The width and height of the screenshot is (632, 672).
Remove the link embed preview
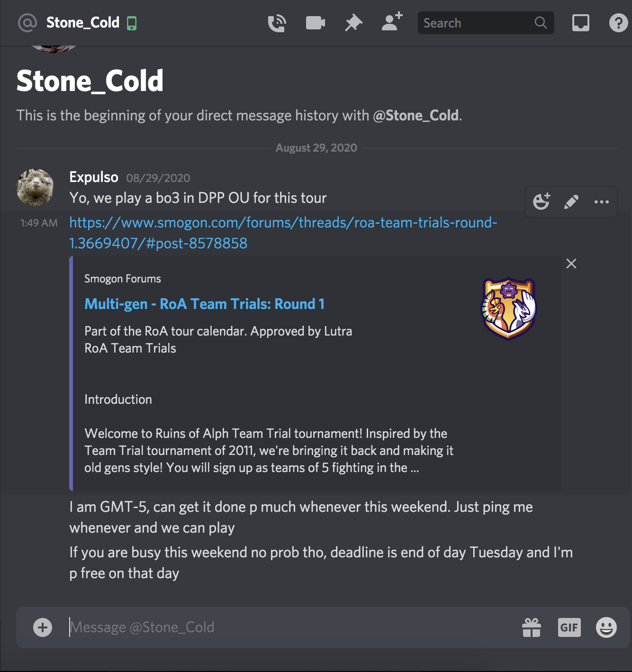coord(571,263)
